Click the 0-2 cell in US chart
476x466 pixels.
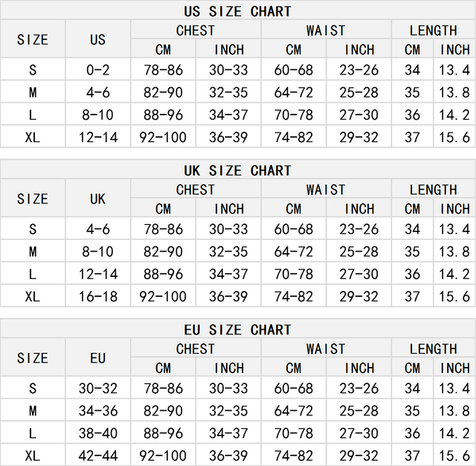(98, 71)
